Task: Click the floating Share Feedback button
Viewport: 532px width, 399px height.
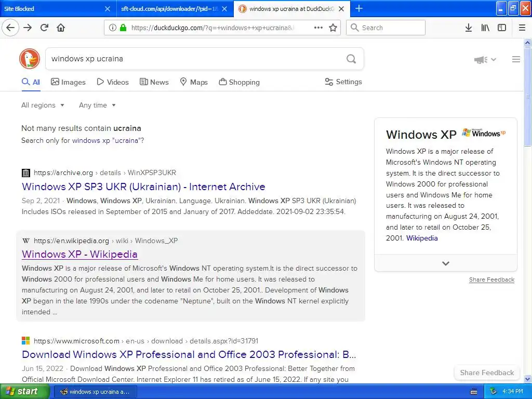Action: coord(487,373)
